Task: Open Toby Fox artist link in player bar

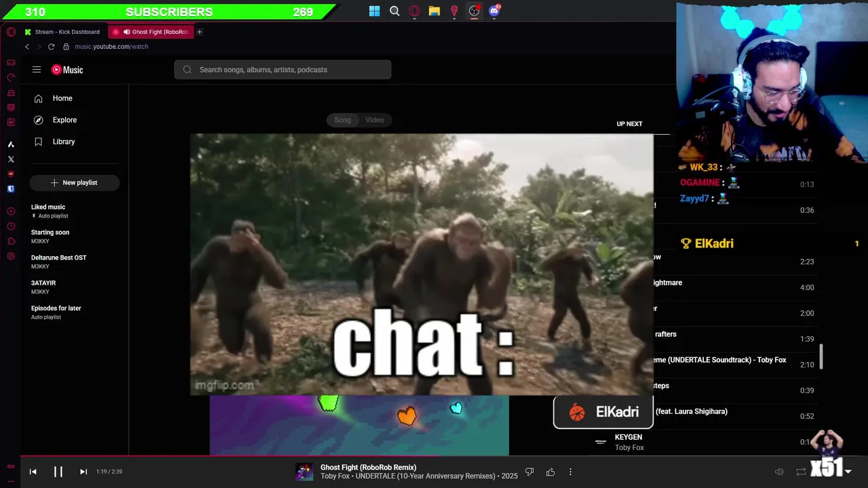Action: (335, 476)
